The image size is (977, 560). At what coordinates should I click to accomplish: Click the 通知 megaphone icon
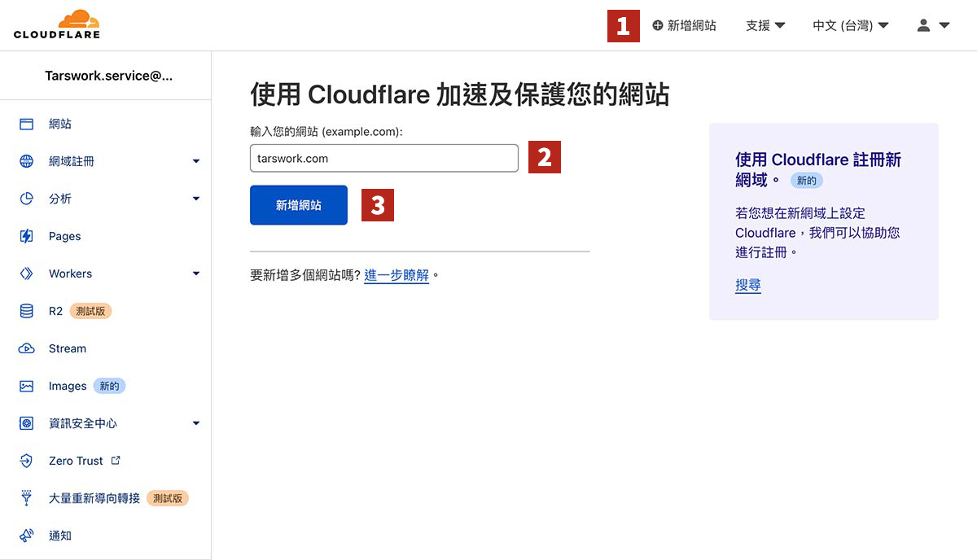(x=26, y=536)
